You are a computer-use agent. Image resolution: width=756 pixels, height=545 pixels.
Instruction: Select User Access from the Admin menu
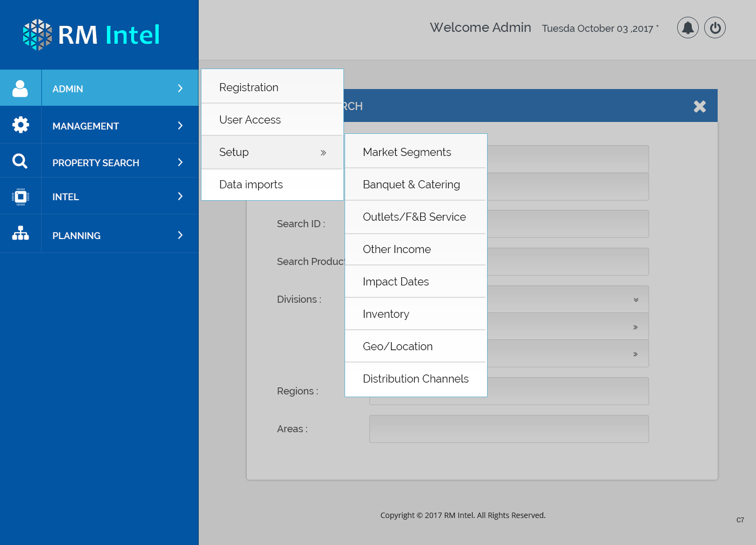[249, 119]
